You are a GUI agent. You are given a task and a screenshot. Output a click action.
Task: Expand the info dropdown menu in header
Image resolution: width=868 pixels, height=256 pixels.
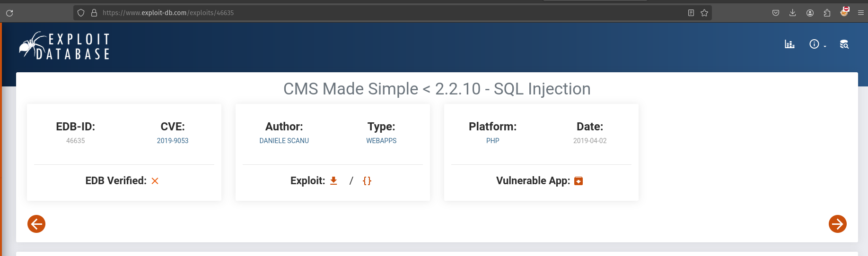(x=817, y=44)
